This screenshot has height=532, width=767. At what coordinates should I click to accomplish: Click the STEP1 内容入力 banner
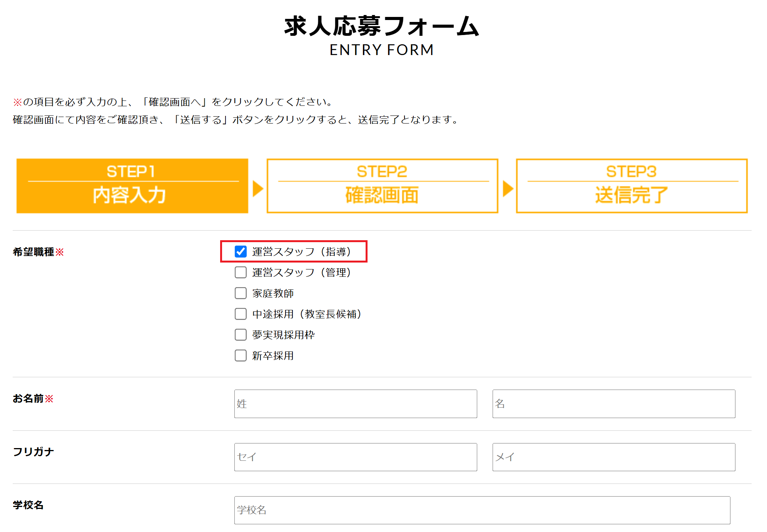132,186
